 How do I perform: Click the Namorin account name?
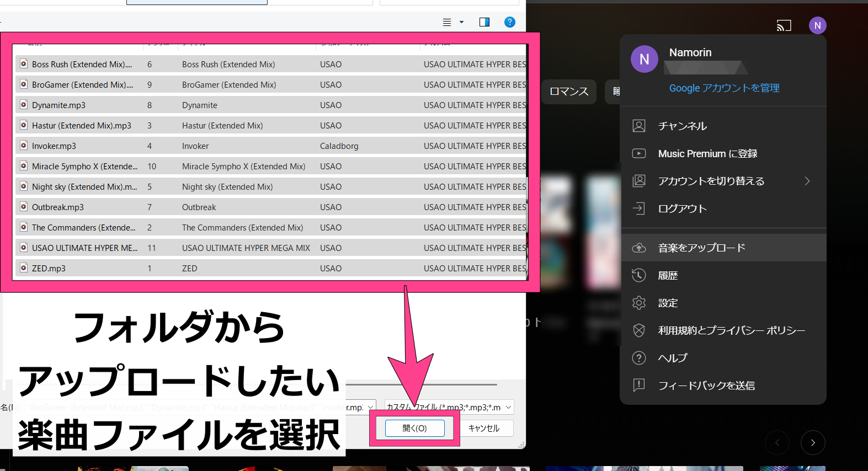pos(690,52)
